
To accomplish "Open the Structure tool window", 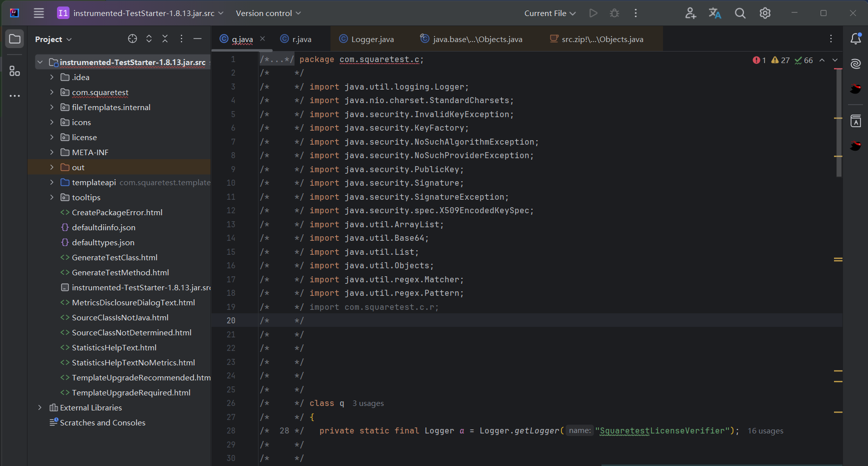I will click(x=14, y=71).
